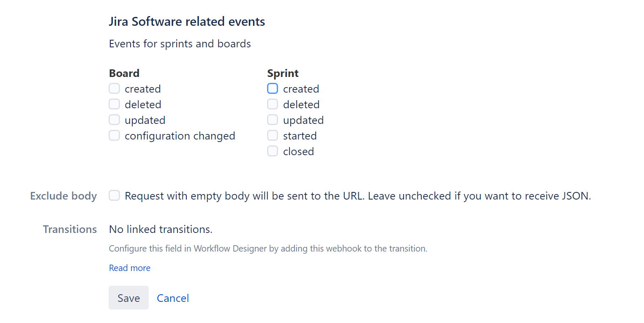Check the Board created checkbox
Screen dimensions: 644x323
114,88
